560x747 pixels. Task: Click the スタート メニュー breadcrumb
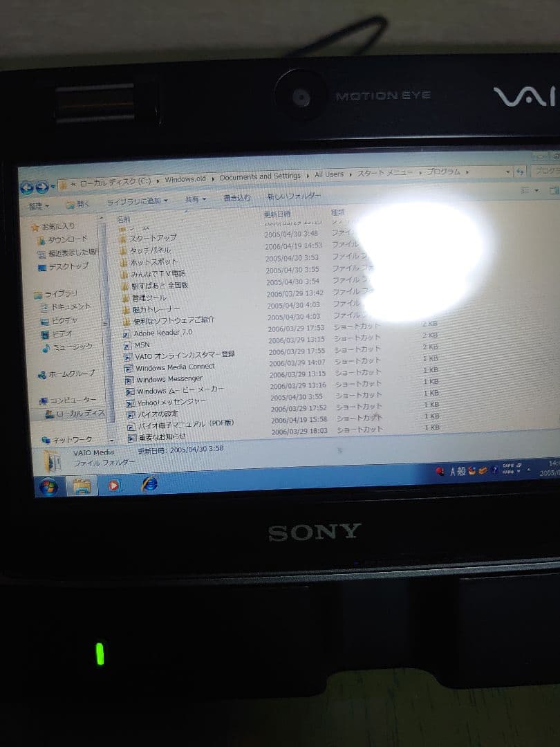click(385, 173)
